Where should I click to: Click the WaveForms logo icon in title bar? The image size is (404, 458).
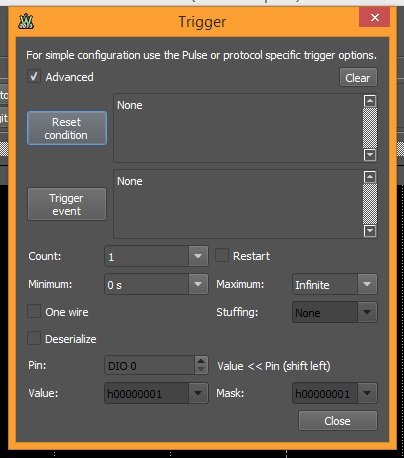click(x=26, y=22)
